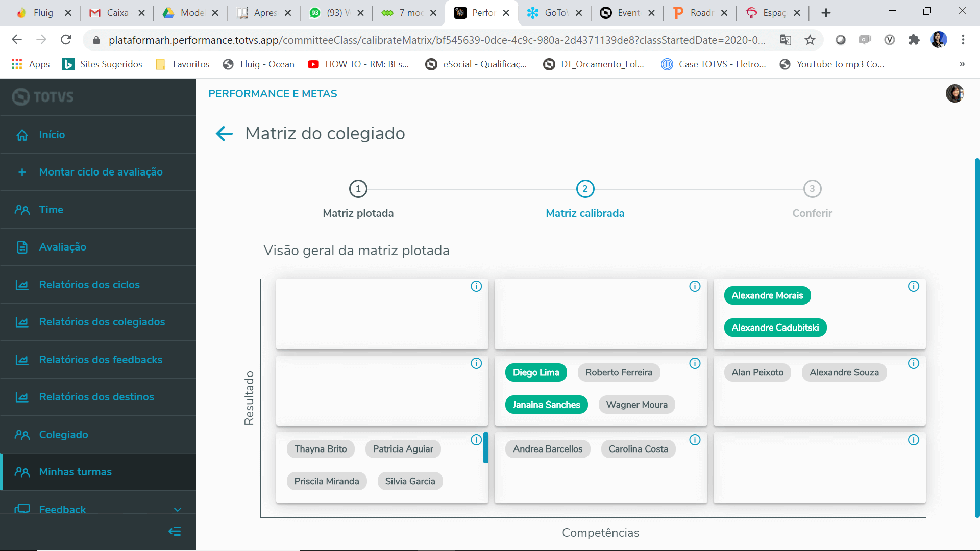Collapse the sidebar with the bottom menu icon

click(x=175, y=531)
